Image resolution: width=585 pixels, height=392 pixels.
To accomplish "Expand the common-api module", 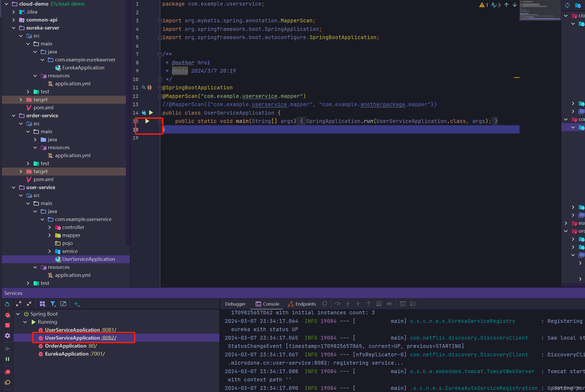I will click(14, 20).
